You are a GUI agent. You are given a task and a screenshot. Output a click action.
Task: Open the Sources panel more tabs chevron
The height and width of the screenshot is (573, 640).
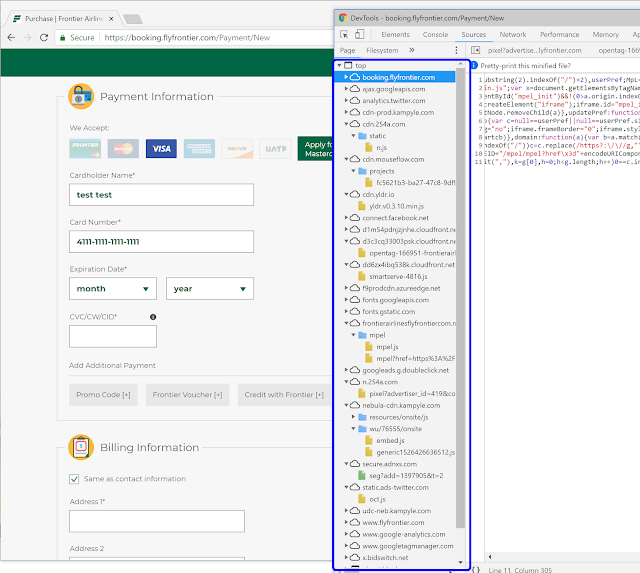point(411,50)
